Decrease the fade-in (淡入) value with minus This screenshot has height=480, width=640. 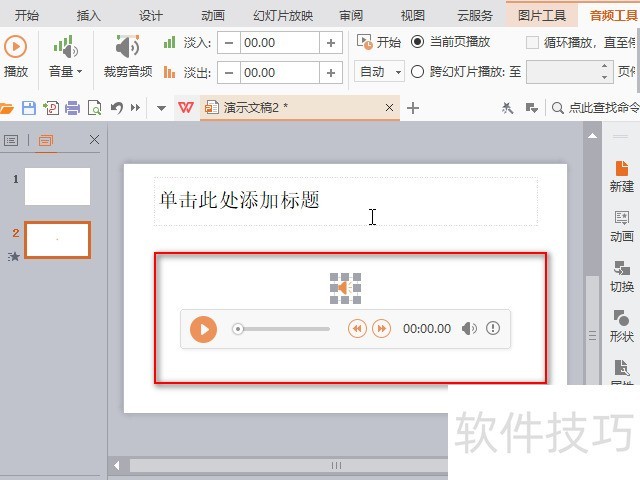coord(229,43)
